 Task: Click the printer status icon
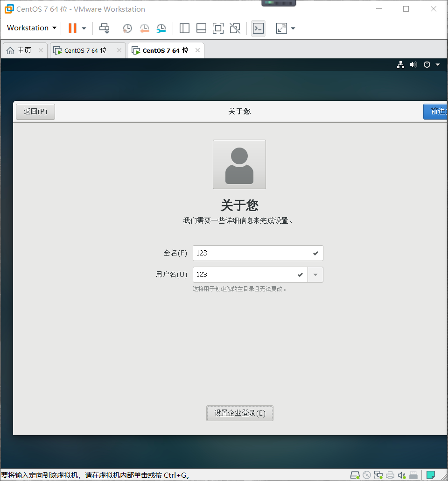pyautogui.click(x=390, y=475)
